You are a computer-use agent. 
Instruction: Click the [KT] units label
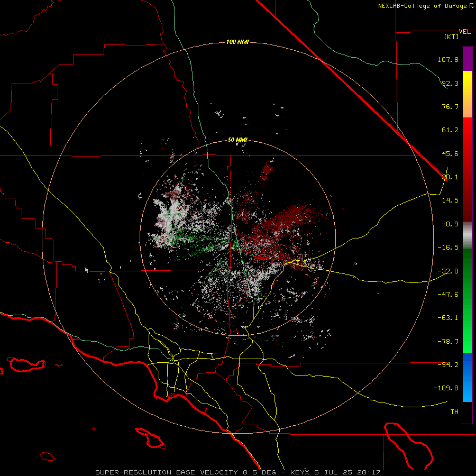click(452, 36)
